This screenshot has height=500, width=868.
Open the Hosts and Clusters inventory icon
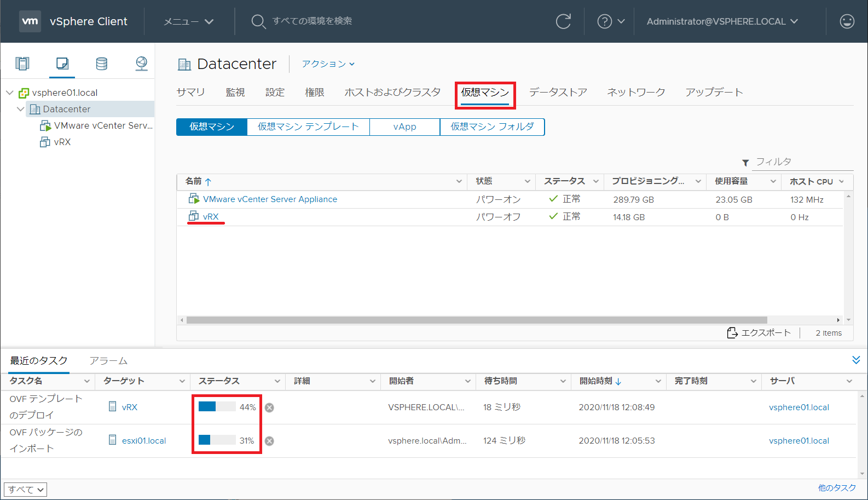pyautogui.click(x=22, y=64)
